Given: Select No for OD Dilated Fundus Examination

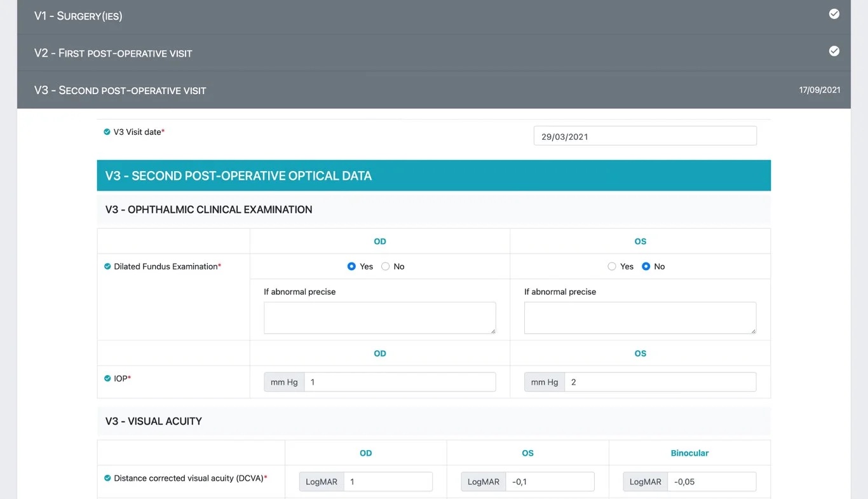Looking at the screenshot, I should (x=385, y=266).
